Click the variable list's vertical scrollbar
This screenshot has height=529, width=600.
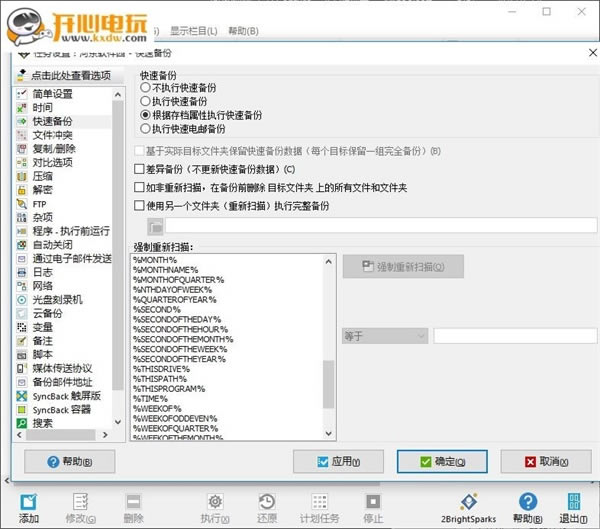[x=329, y=380]
